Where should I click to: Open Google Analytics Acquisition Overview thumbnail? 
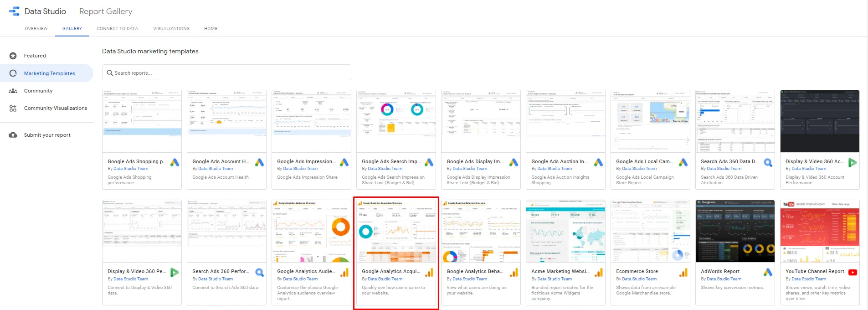click(396, 231)
